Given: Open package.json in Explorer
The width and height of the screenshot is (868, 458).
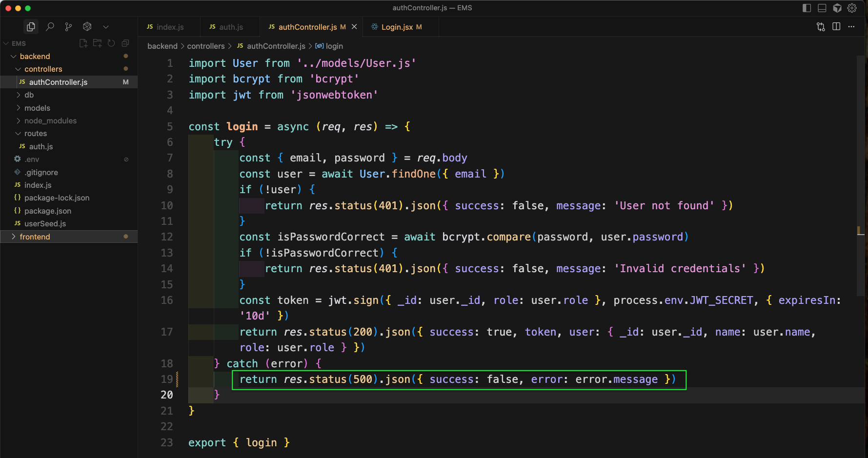Looking at the screenshot, I should (x=69, y=211).
